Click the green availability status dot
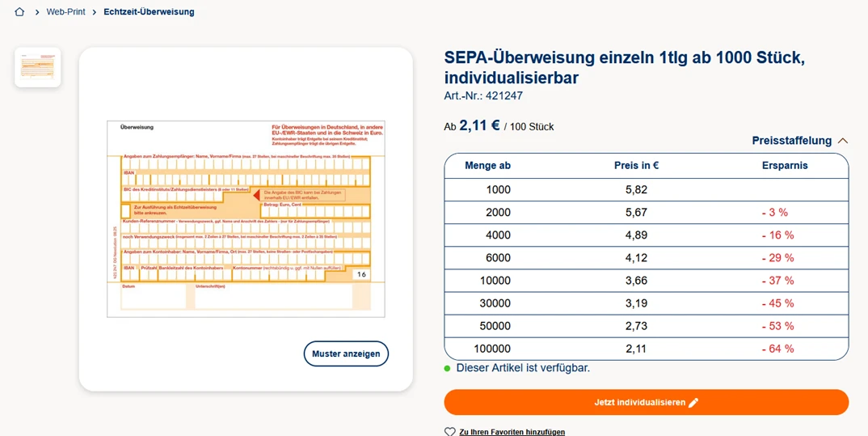 (448, 368)
